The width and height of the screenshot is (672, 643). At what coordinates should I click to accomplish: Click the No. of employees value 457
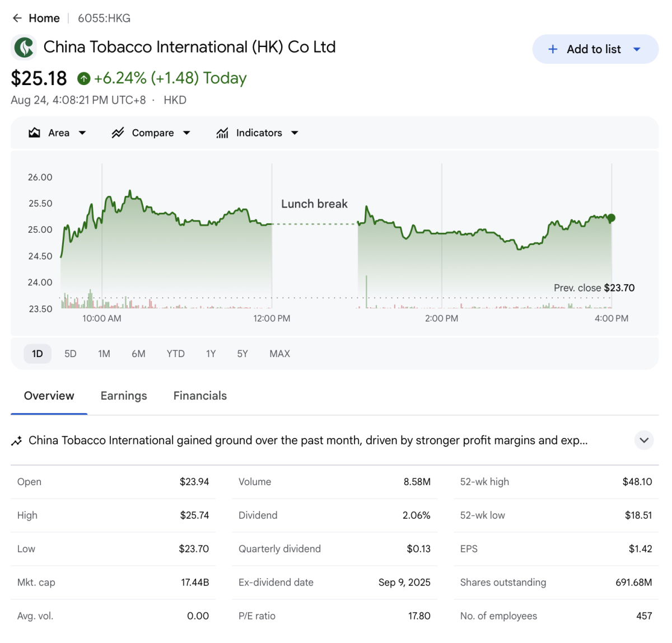coord(644,616)
